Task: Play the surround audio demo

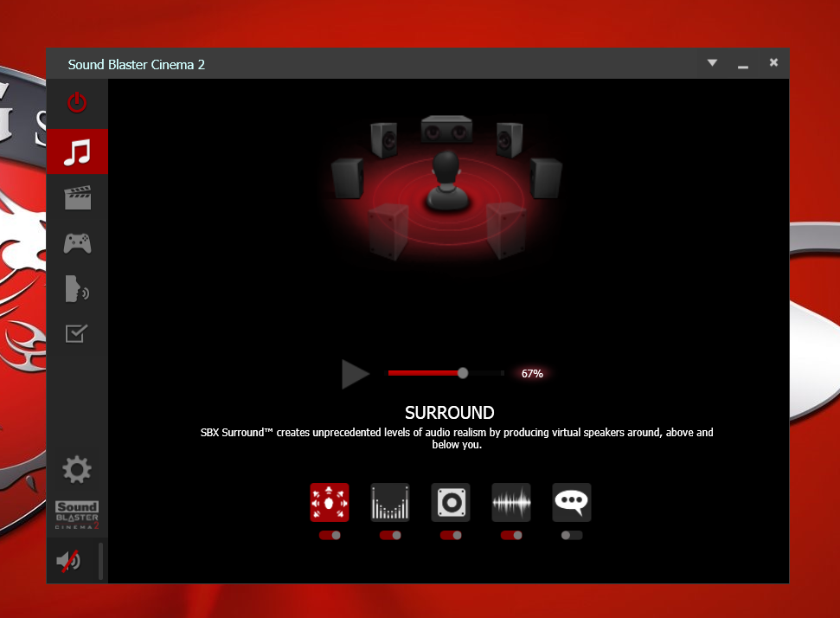Action: pyautogui.click(x=356, y=374)
